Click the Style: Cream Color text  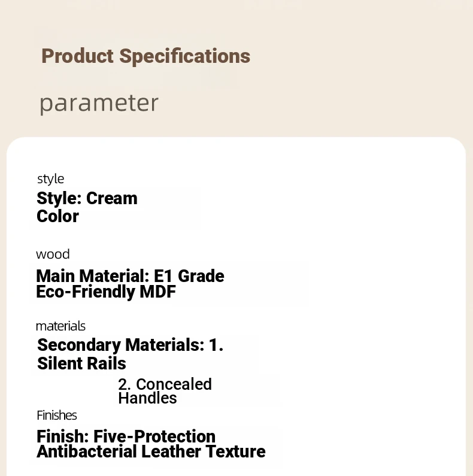[87, 207]
